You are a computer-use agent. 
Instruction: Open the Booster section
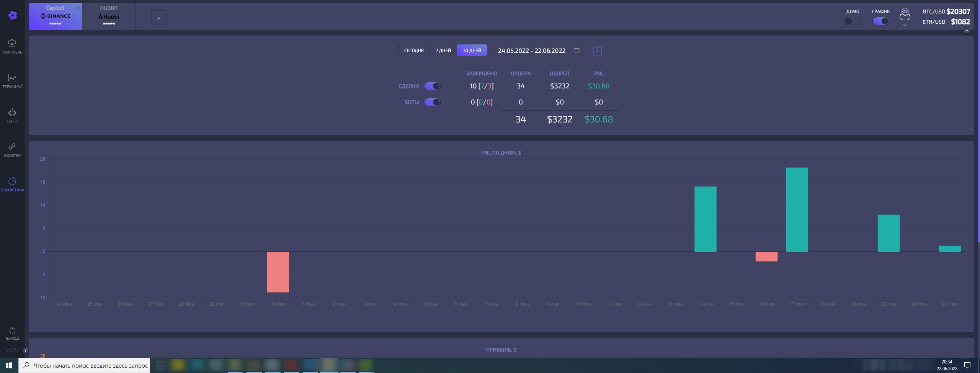12,150
